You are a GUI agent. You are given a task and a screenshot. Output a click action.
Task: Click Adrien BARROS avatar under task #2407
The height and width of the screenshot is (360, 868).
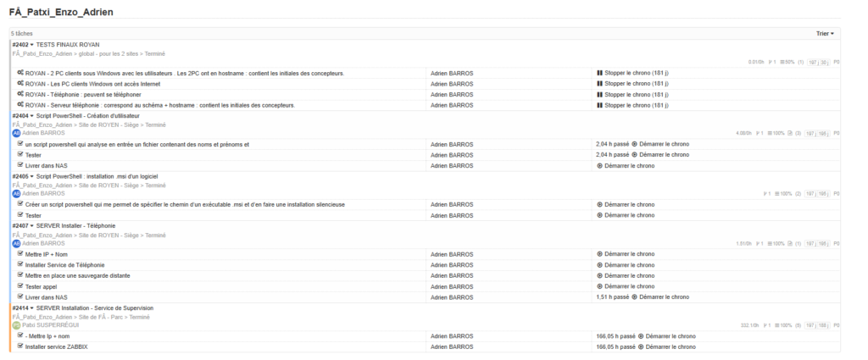coord(17,244)
